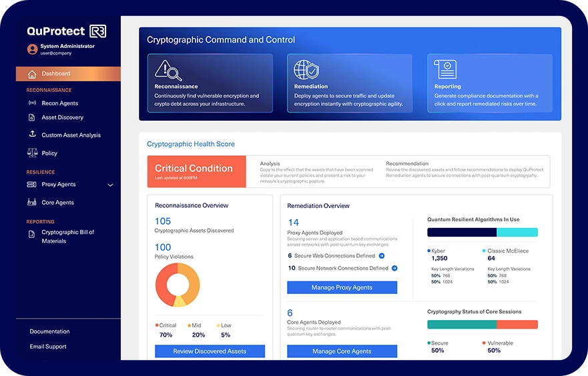Go to Dashboard in sidebar
The width and height of the screenshot is (588, 376).
(68, 74)
